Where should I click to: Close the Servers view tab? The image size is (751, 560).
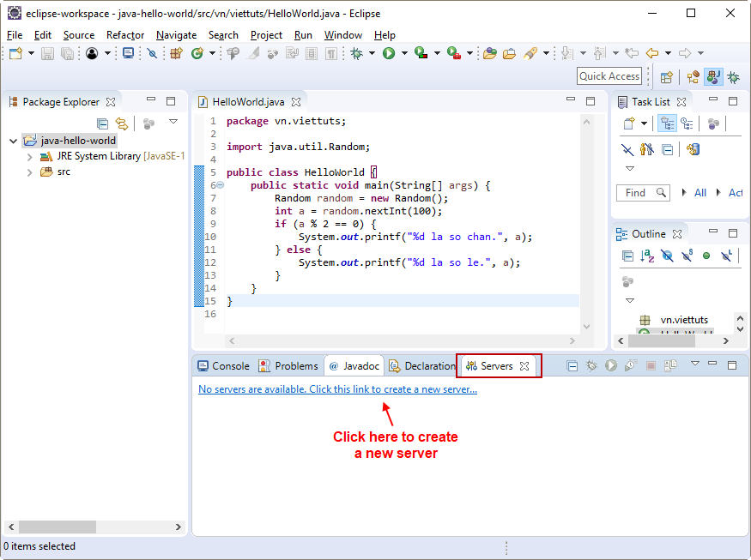tap(524, 366)
